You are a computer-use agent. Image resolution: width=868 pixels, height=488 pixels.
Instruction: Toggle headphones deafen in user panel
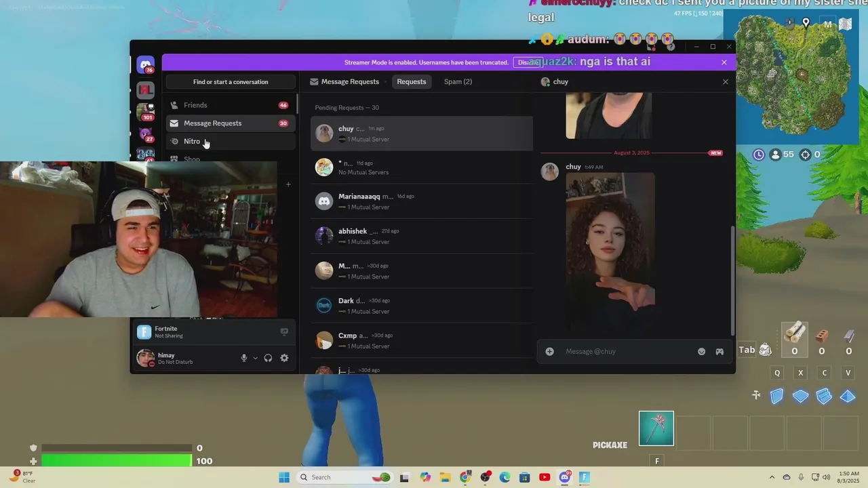268,359
